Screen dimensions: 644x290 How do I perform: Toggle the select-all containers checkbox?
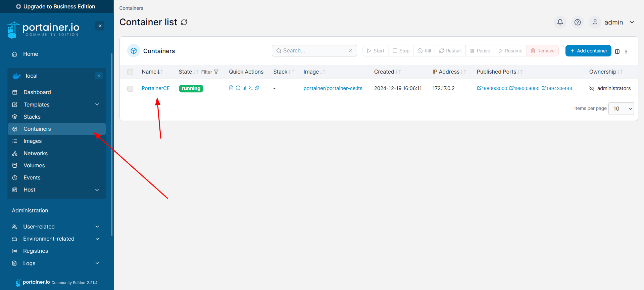(x=130, y=72)
